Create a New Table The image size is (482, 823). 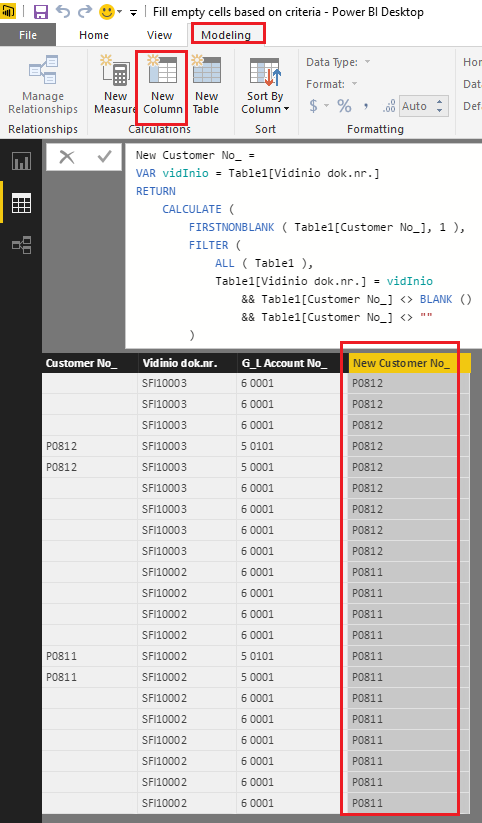point(206,85)
